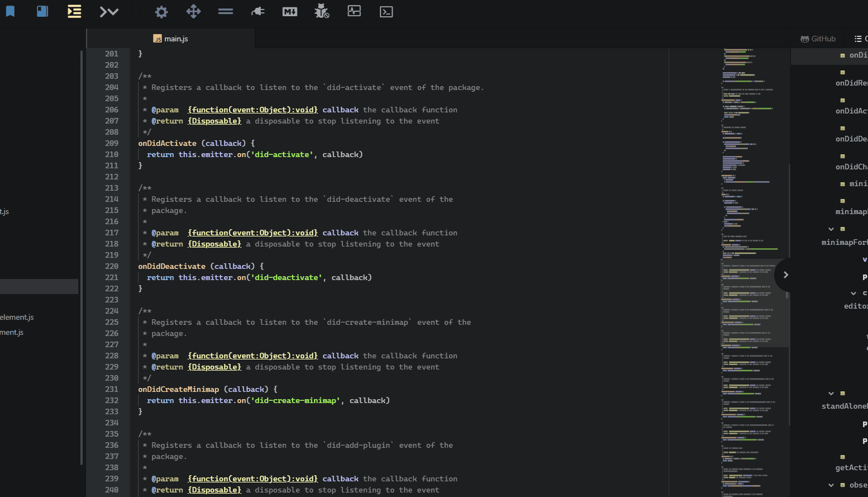Select standAlone entry in outline
The height and width of the screenshot is (497, 868).
(845, 406)
